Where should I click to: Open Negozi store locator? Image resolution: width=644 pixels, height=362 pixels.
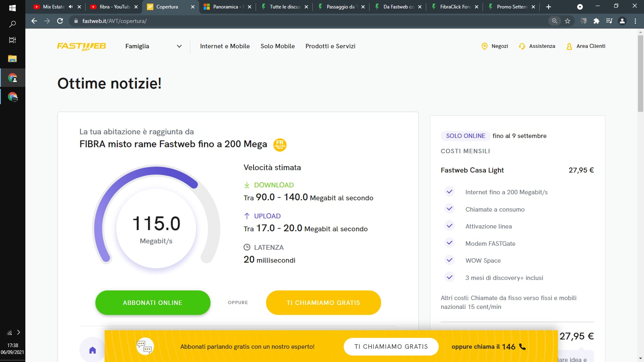(x=495, y=46)
